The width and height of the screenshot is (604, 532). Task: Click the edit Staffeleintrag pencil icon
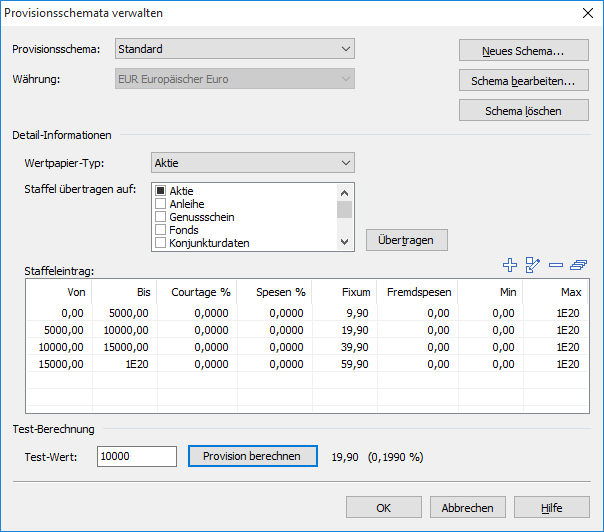pyautogui.click(x=533, y=265)
